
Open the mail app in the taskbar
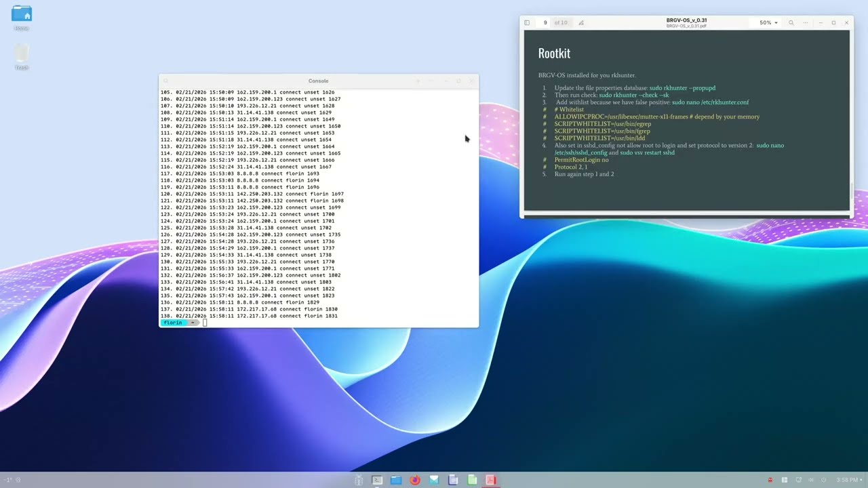tap(434, 480)
